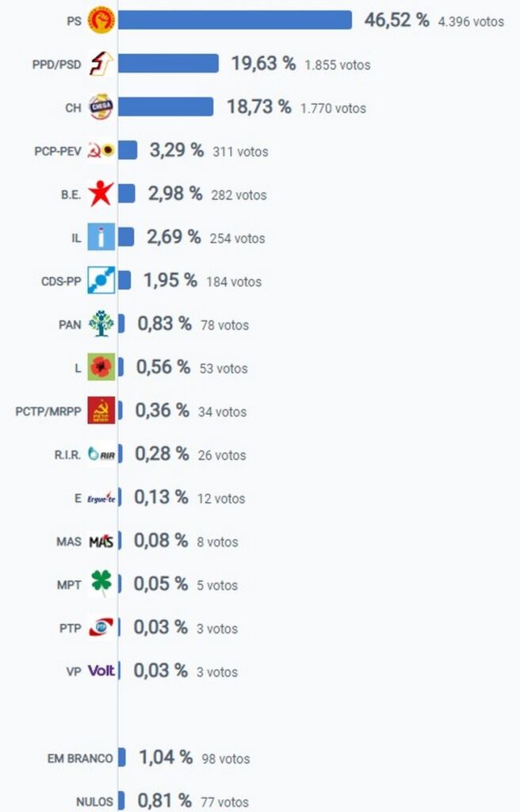The width and height of the screenshot is (520, 812).
Task: Click the PPD/PSD blue result bar
Action: [168, 63]
